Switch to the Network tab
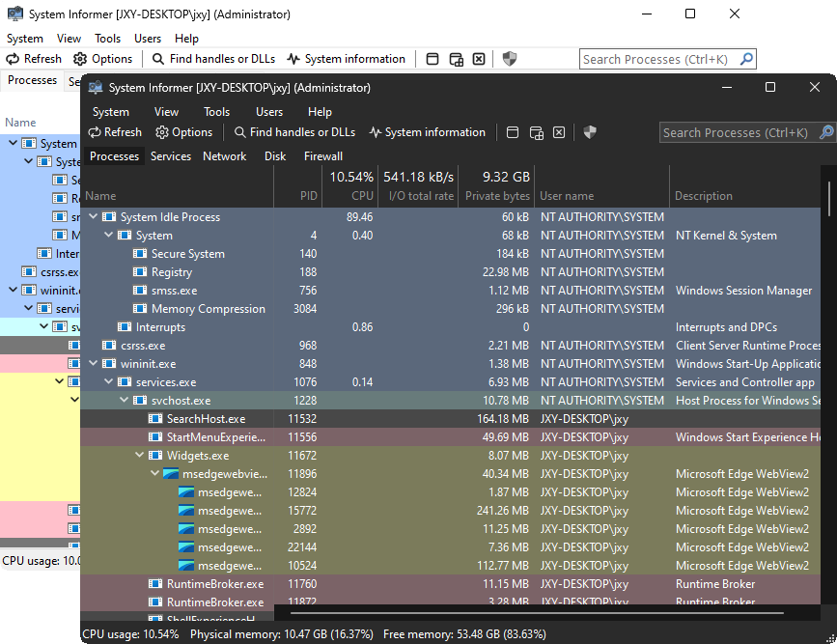 [224, 155]
